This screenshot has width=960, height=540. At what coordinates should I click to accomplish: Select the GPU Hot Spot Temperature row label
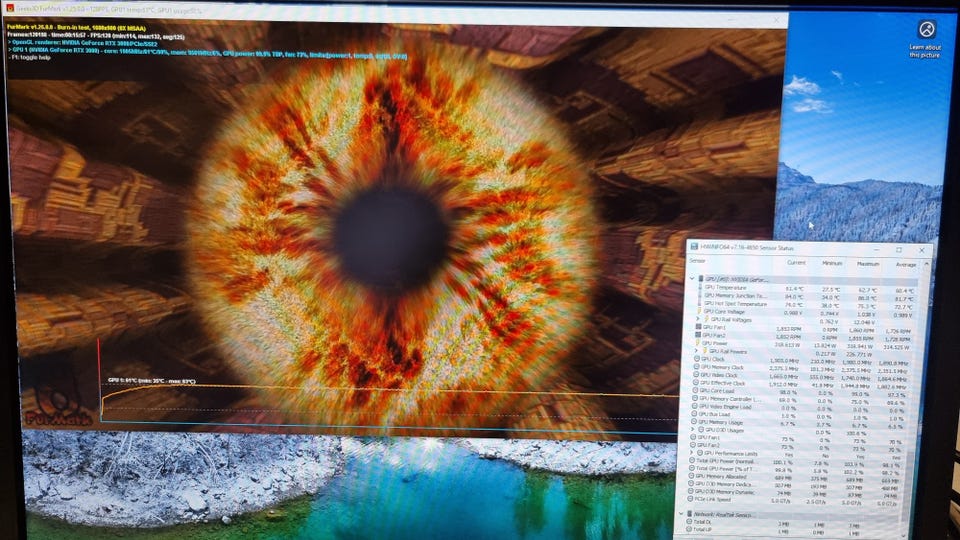pos(735,304)
